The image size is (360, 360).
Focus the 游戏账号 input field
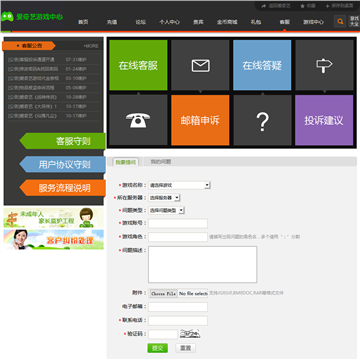tap(178, 223)
